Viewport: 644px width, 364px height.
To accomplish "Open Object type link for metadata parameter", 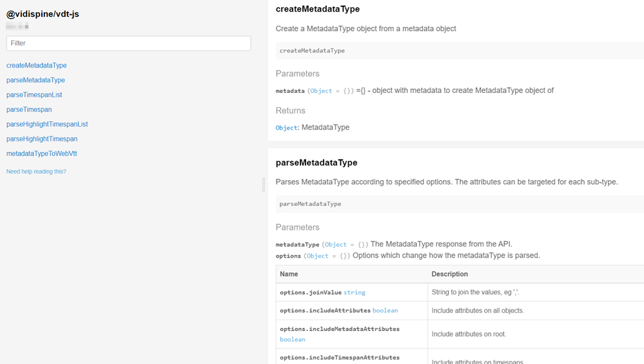I will [321, 91].
